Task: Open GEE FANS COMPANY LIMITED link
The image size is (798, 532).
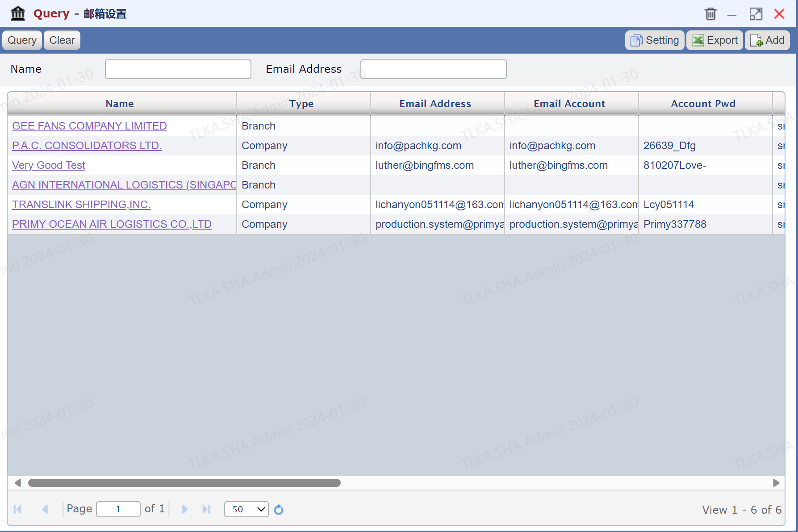Action: point(89,126)
